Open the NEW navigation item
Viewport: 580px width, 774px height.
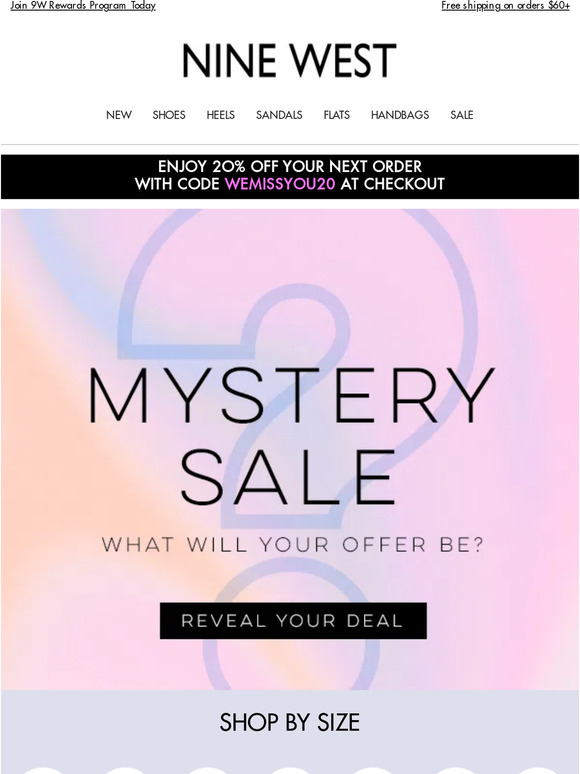[x=119, y=115]
